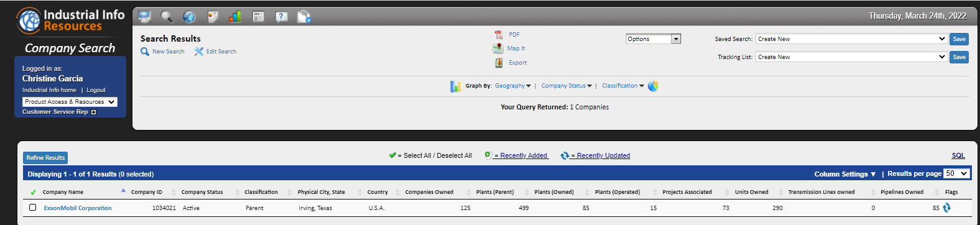Click the Recently Added link

tap(521, 156)
